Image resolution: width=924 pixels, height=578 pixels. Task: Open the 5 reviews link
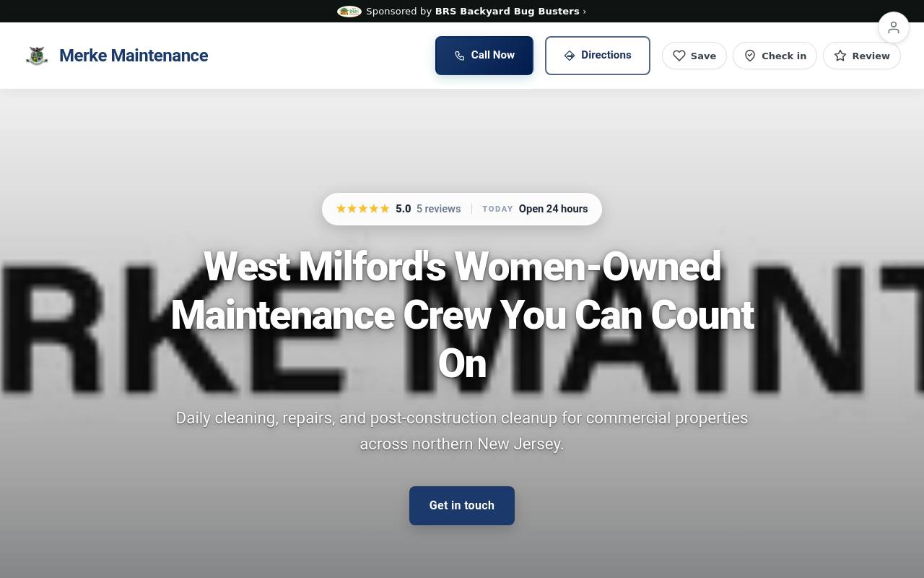(438, 209)
